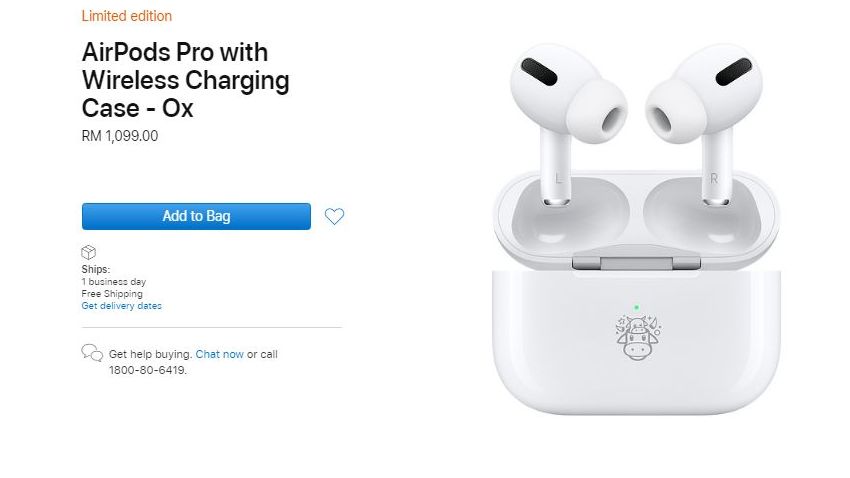Click the L marking on left stem
The image size is (850, 478).
[x=559, y=178]
